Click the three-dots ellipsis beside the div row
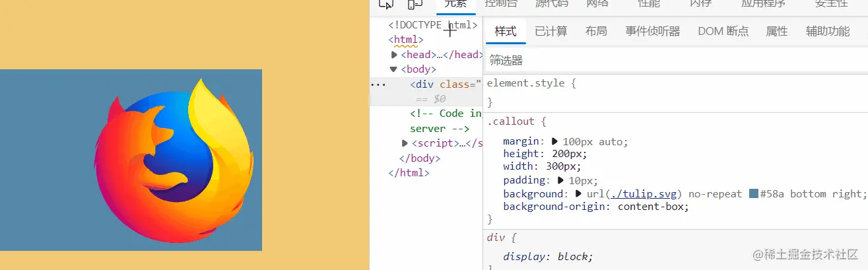868x270 pixels. click(x=378, y=84)
